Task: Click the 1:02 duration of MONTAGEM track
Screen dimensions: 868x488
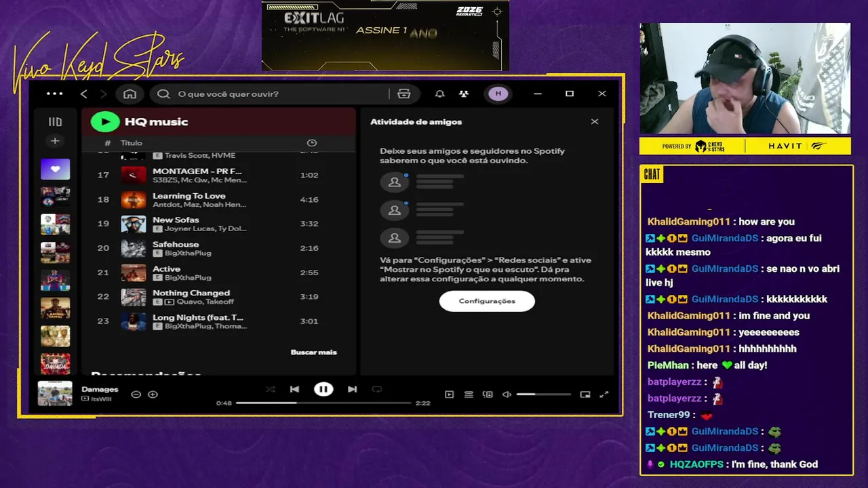Action: pyautogui.click(x=309, y=175)
